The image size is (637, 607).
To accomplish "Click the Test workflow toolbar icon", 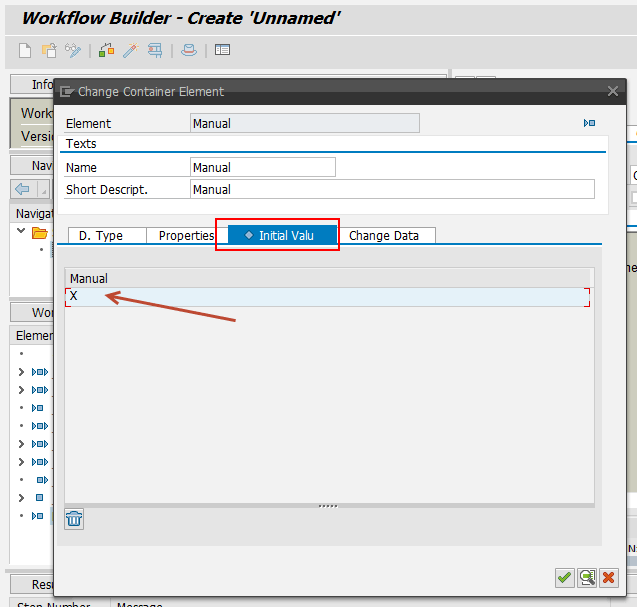I will pyautogui.click(x=155, y=51).
